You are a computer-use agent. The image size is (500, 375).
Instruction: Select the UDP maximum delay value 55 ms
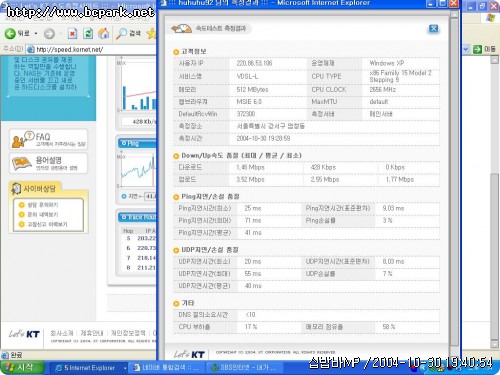click(x=253, y=274)
